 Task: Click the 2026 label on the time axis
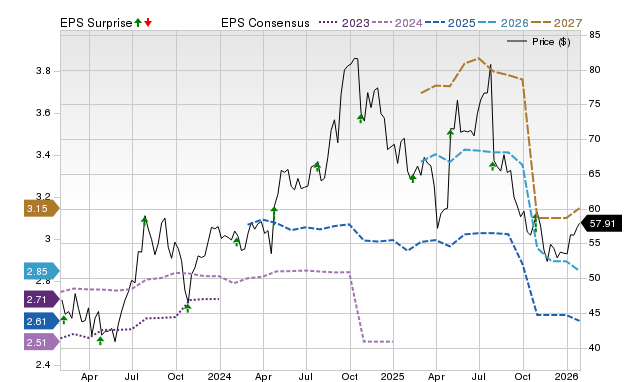click(x=567, y=376)
